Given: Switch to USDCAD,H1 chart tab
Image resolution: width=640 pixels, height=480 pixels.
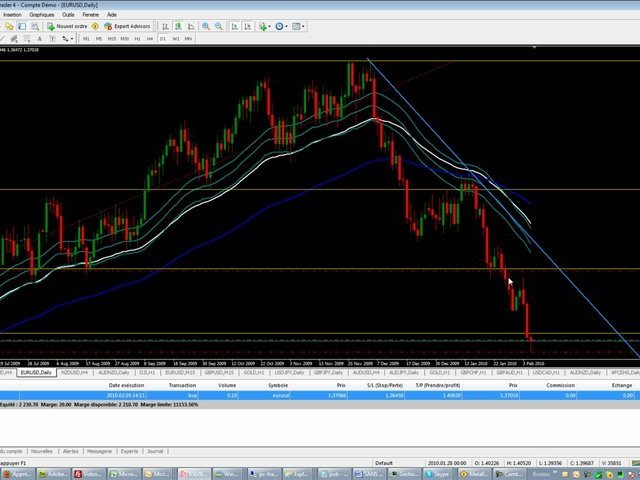Looking at the screenshot, I should [546, 372].
